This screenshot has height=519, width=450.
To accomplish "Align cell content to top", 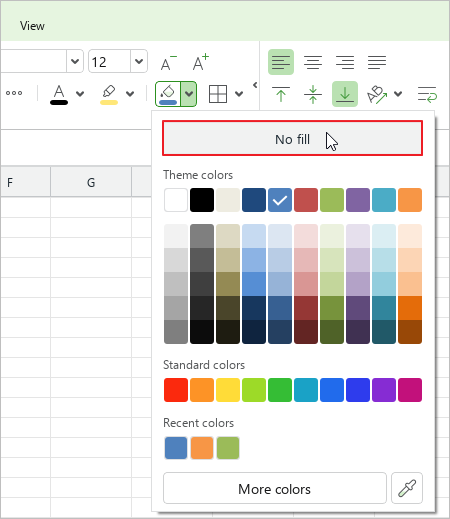I will (x=281, y=94).
